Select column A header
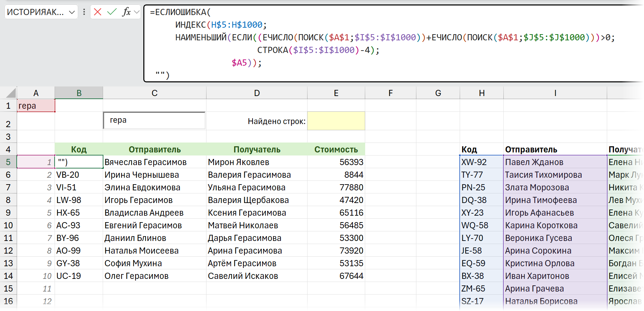 click(x=36, y=93)
